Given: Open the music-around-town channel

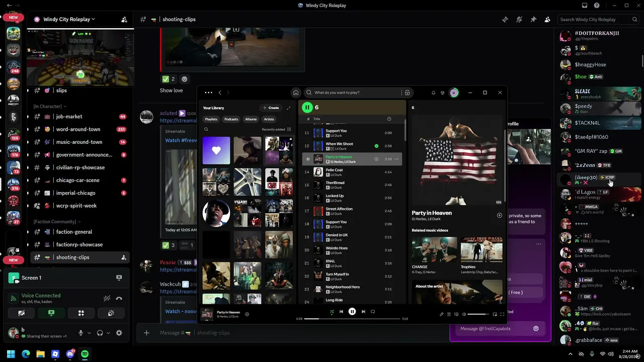Looking at the screenshot, I should 79,142.
